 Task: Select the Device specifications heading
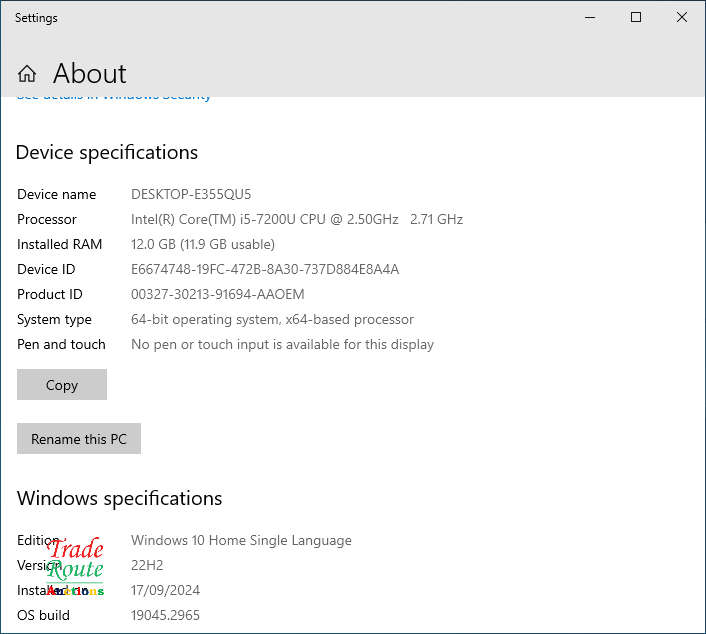[x=107, y=153]
